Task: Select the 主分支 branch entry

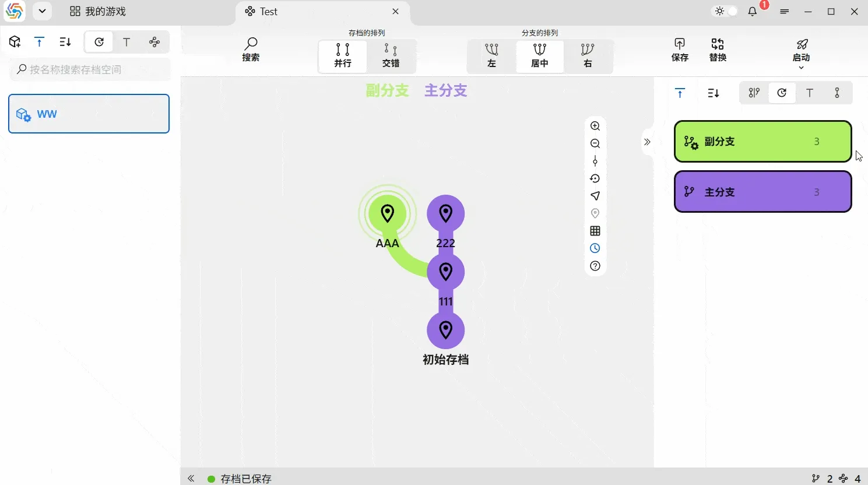Action: 762,191
